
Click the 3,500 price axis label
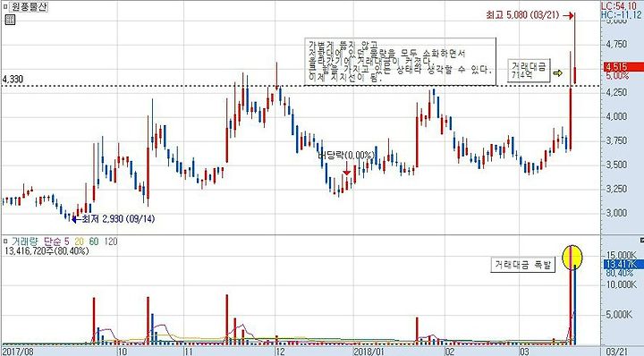coord(616,165)
